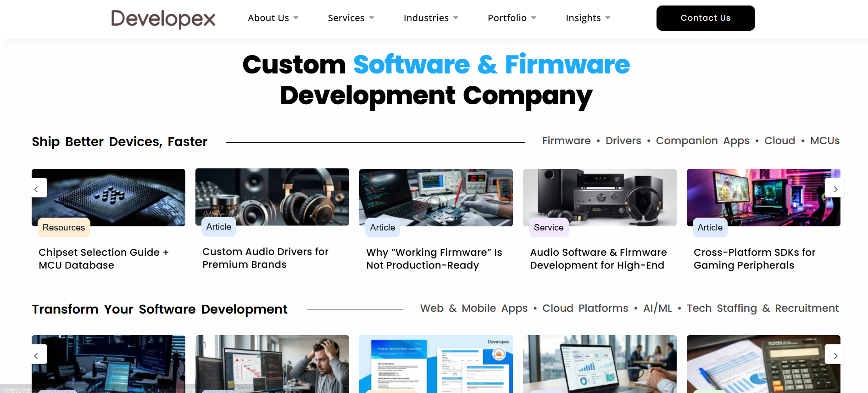The width and height of the screenshot is (868, 393).
Task: Click the Cloud Platforms topic text
Action: (x=585, y=308)
